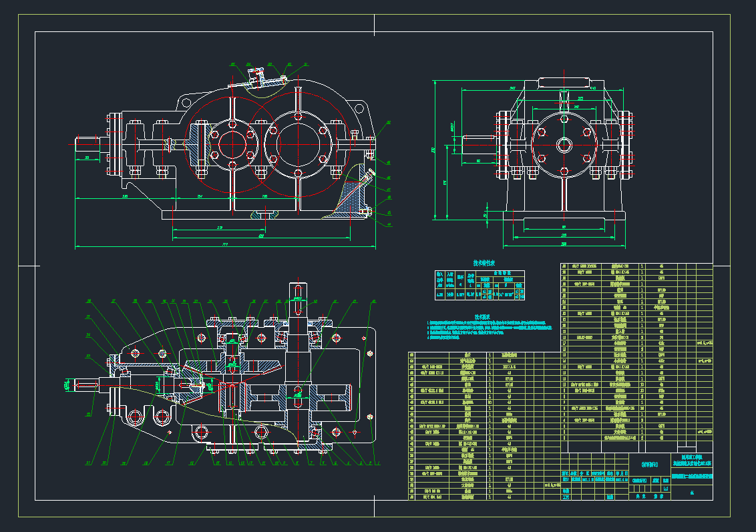Select the inspection cover breather on housing top

[255, 75]
